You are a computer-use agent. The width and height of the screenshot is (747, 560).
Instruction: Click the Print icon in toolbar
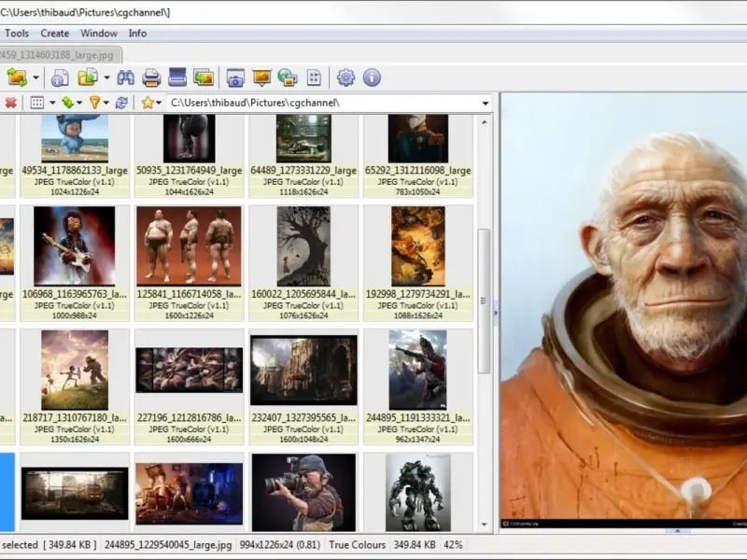pos(151,77)
